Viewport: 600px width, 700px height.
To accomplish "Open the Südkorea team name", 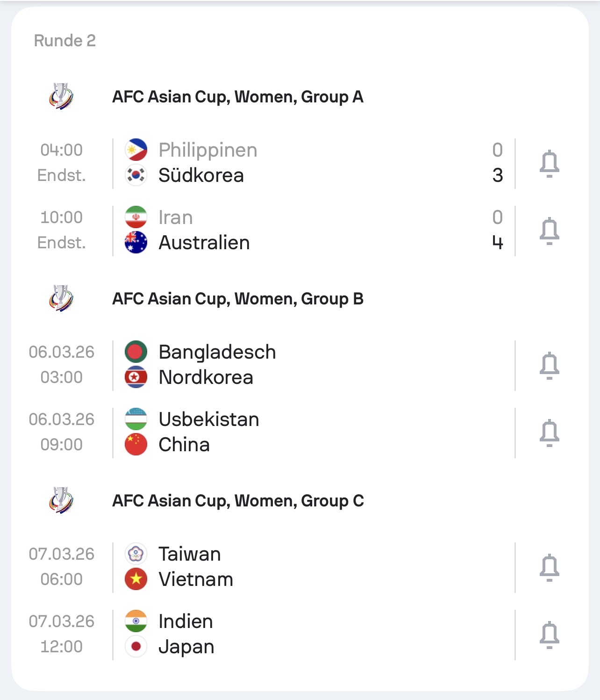I will click(201, 175).
